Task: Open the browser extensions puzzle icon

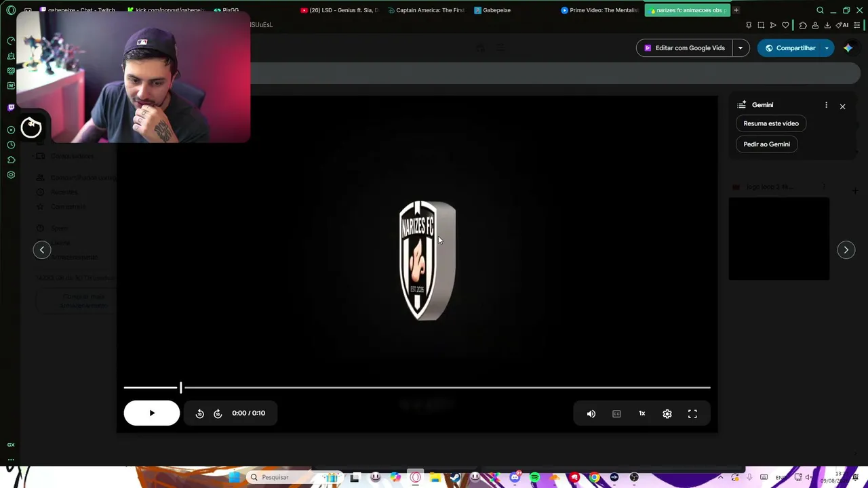Action: [x=803, y=25]
